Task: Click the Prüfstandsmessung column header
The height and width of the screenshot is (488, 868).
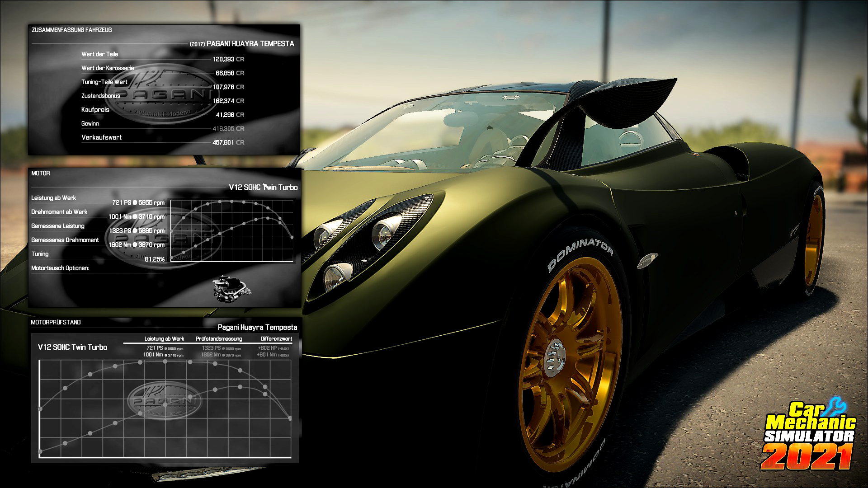Action: coord(219,339)
